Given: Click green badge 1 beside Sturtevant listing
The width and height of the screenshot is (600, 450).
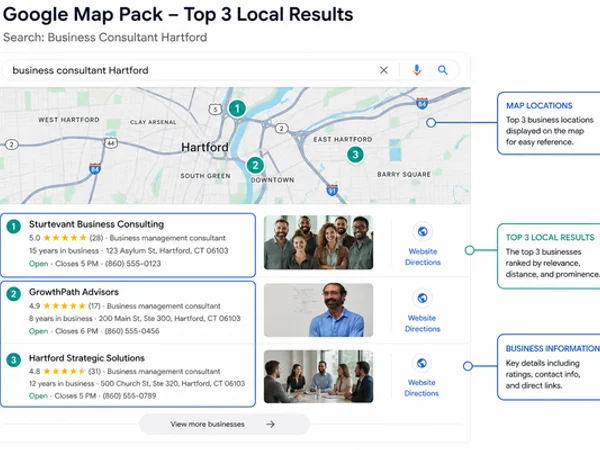Looking at the screenshot, I should [14, 227].
